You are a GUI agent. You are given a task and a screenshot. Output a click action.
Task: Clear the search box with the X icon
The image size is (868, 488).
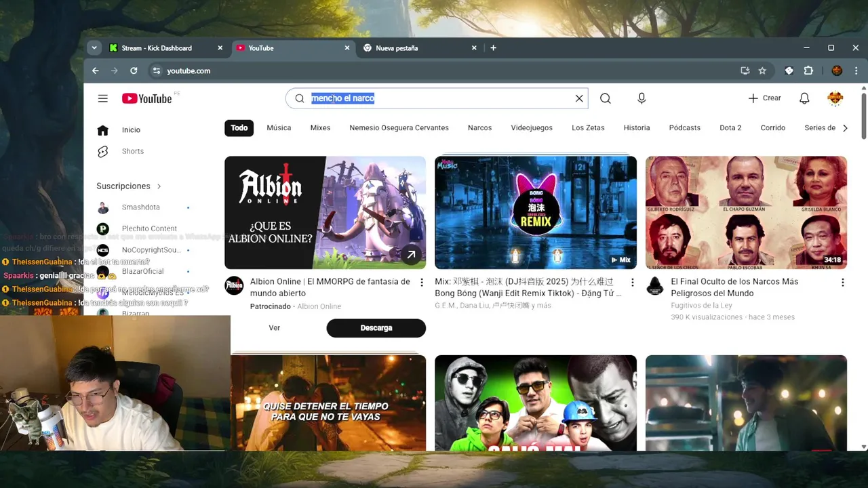click(x=579, y=98)
